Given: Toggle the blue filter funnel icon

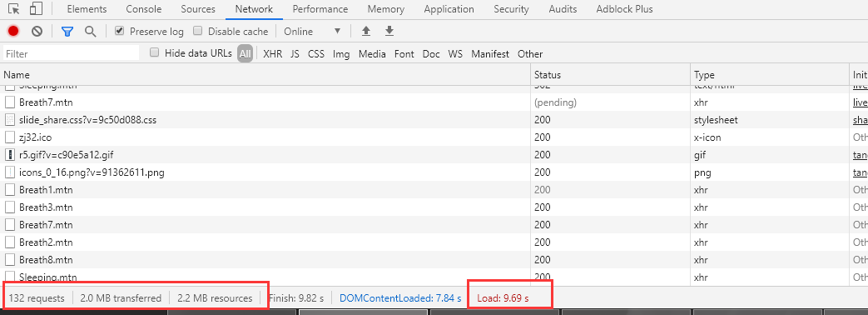Looking at the screenshot, I should 67,32.
